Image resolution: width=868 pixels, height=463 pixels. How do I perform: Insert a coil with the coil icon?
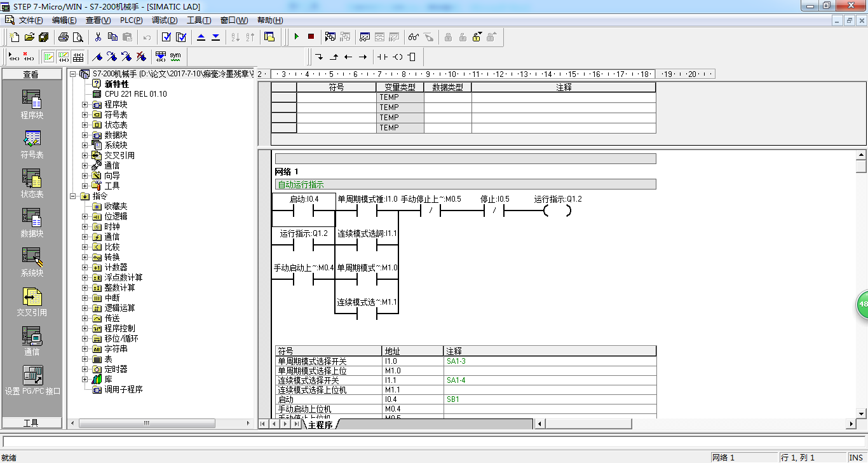tap(398, 57)
